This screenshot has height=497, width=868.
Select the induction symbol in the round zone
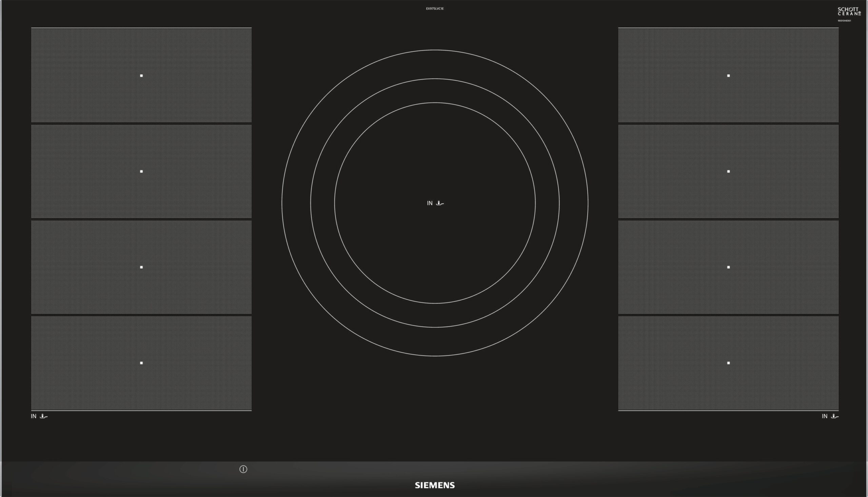(x=436, y=203)
